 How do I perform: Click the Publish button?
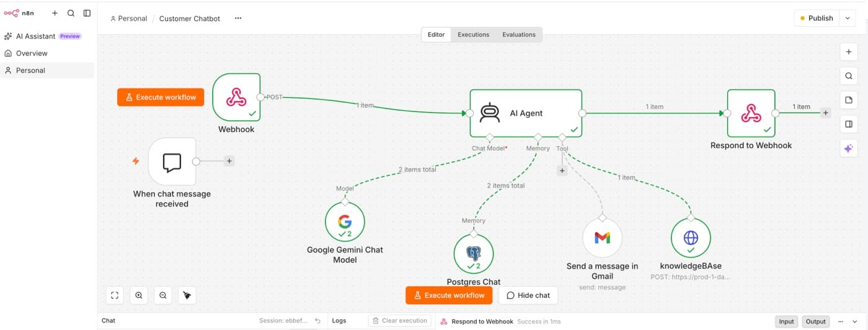coord(817,18)
